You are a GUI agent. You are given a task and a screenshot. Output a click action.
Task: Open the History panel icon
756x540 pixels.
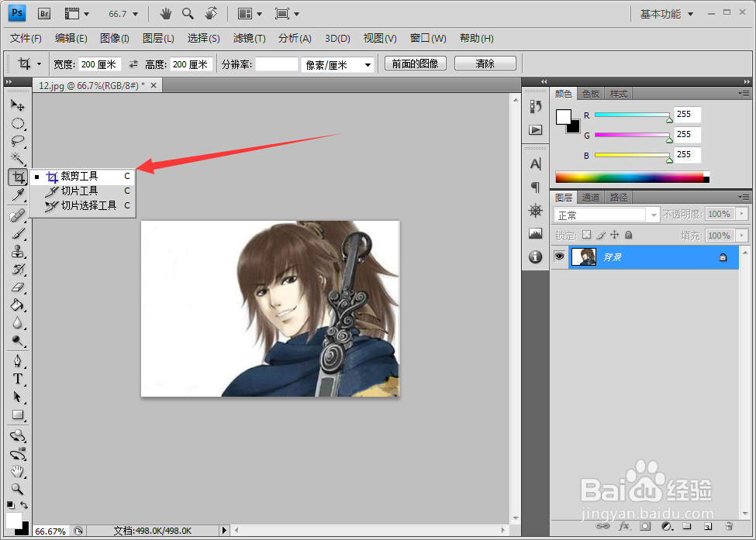point(535,106)
